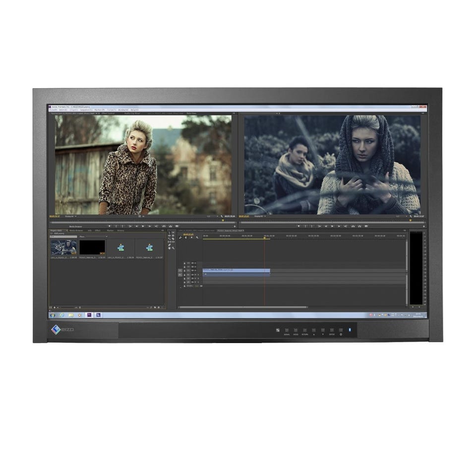Open the Effect Control tab
Screen dimensions: 476x476
(108, 113)
